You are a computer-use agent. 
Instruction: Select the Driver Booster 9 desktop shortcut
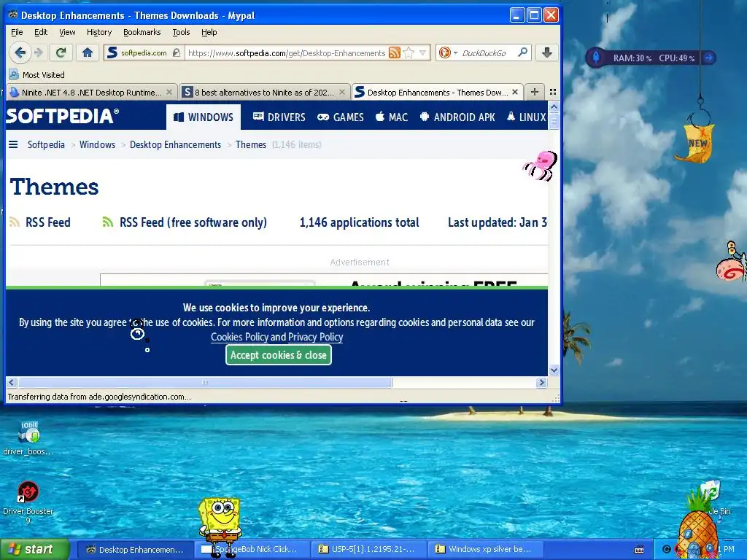pyautogui.click(x=28, y=502)
